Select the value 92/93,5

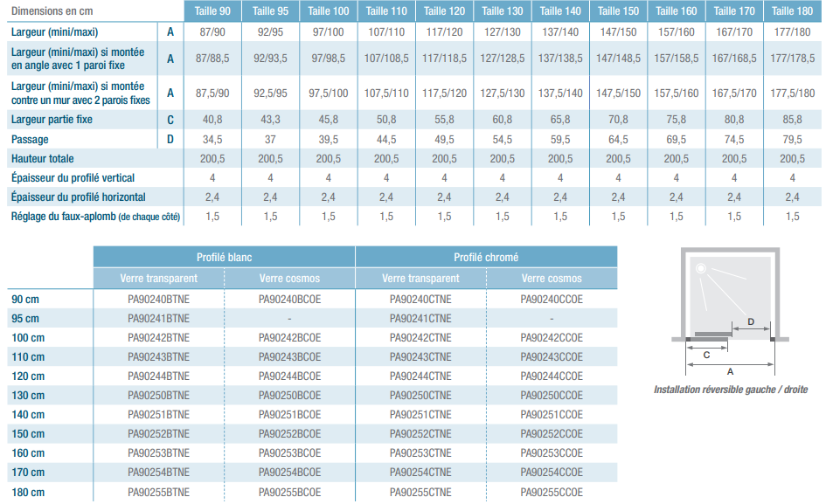coord(270,59)
